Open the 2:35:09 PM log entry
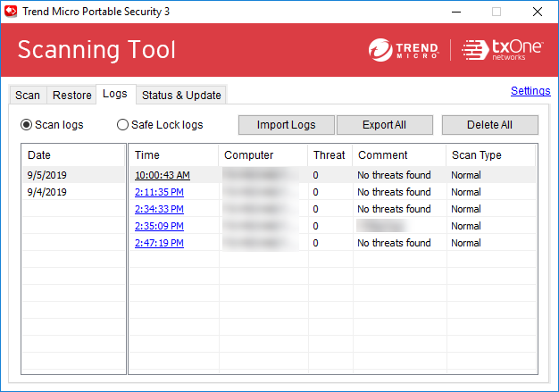Image resolution: width=559 pixels, height=392 pixels. coord(159,226)
